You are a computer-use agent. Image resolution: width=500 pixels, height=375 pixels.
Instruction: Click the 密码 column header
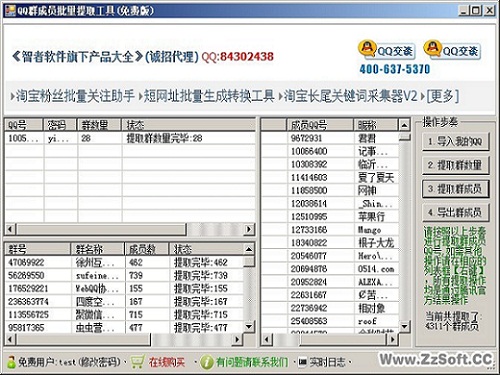coord(60,125)
